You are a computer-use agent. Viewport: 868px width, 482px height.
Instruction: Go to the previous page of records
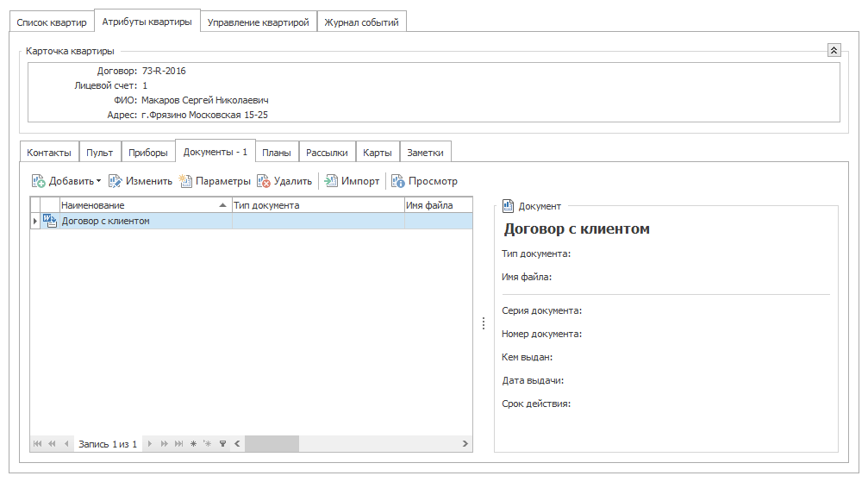[x=52, y=444]
